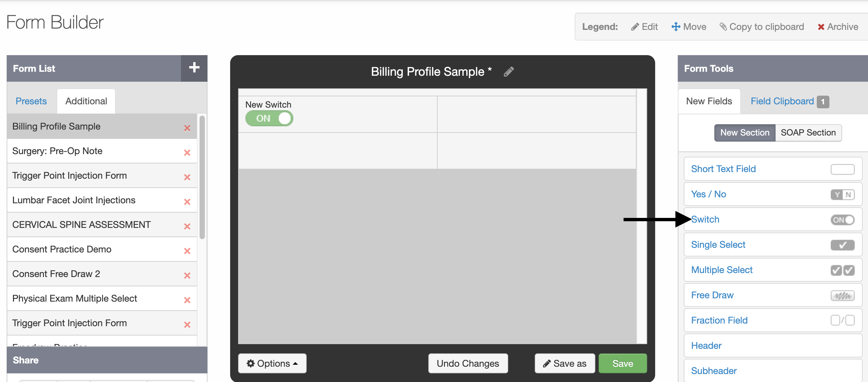868x382 pixels.
Task: Select the Additional tab
Action: click(86, 101)
